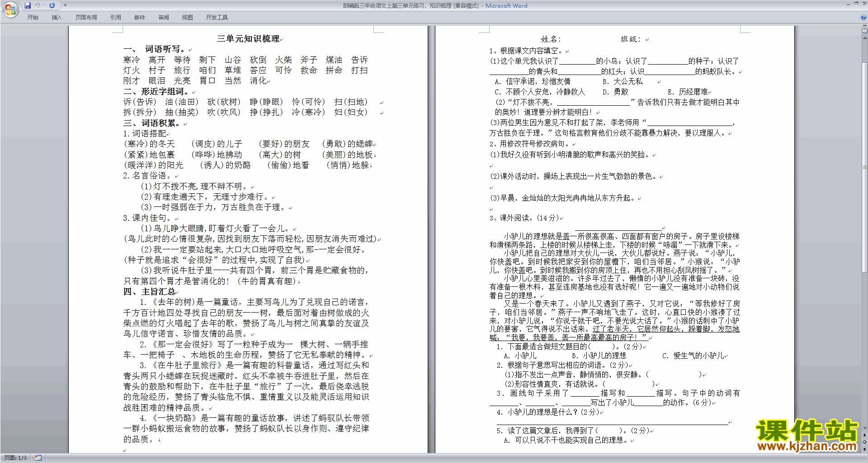This screenshot has height=463, width=868.
Task: Open the 审阅 ribbon tab
Action: point(164,18)
